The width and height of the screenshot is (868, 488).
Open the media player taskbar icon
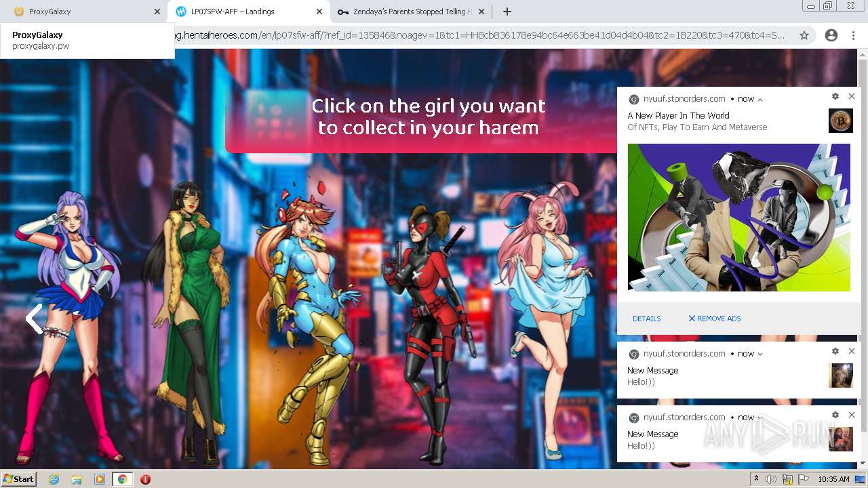point(100,479)
